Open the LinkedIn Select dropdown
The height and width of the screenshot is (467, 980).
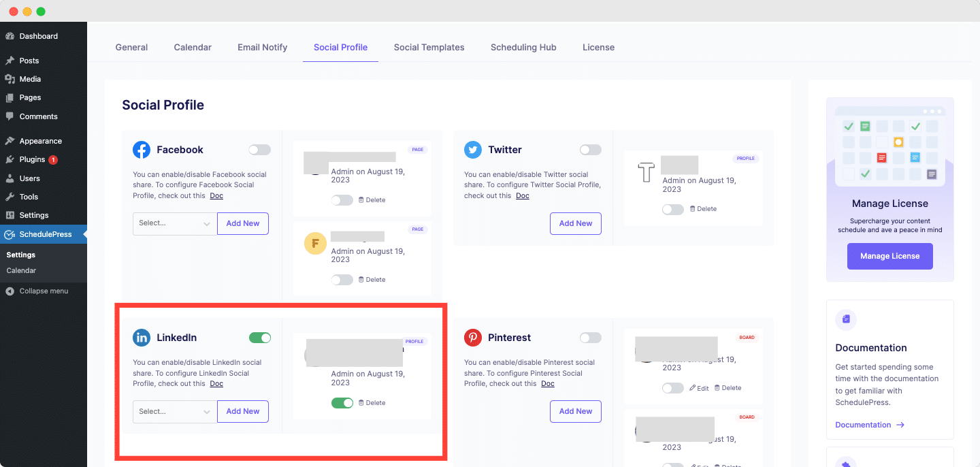coord(175,411)
